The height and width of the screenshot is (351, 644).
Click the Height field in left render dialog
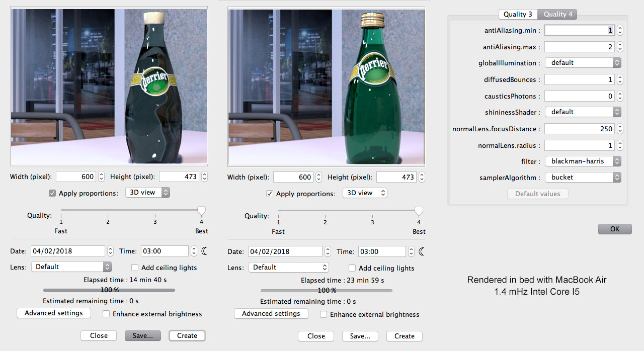[x=179, y=177]
